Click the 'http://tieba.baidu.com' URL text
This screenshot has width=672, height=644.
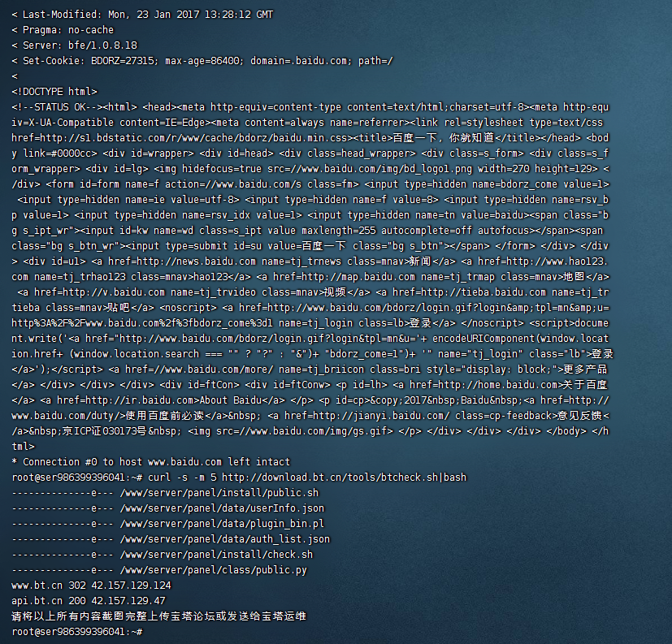click(x=483, y=292)
